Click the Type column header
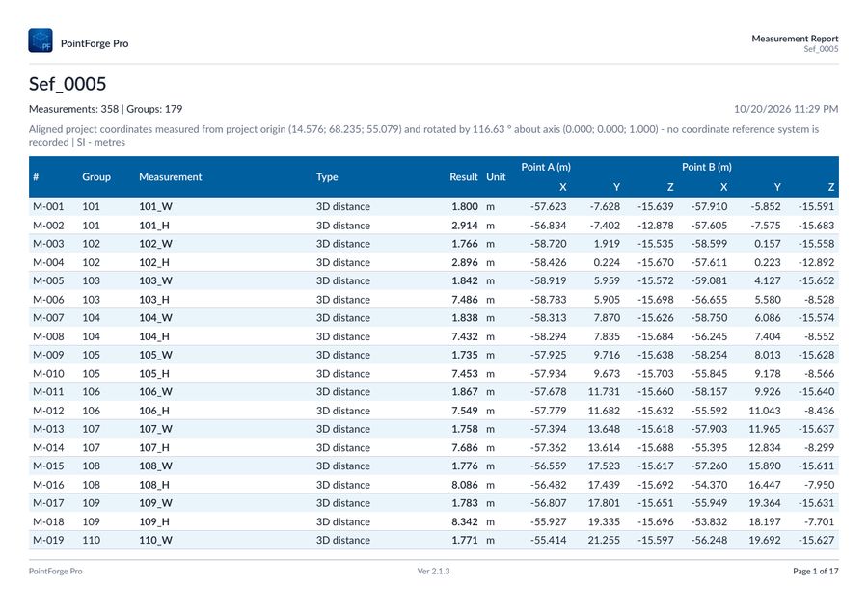Image resolution: width=868 pixels, height=613 pixels. (x=327, y=177)
